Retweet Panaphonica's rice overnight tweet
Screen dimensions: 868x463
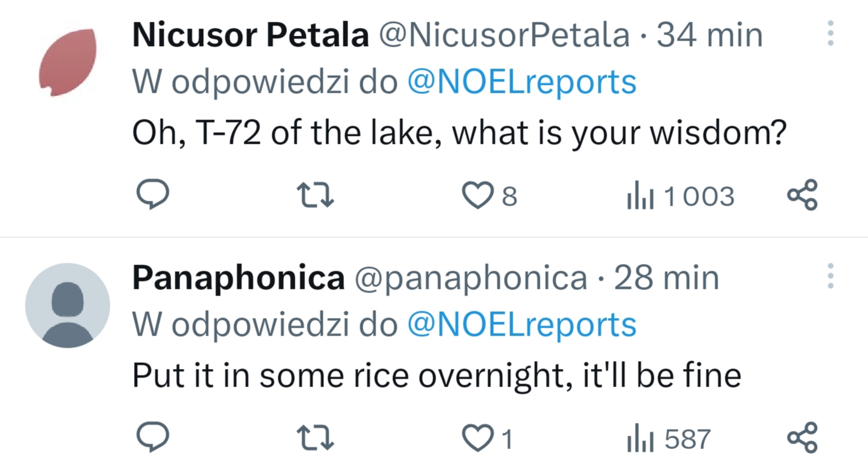pyautogui.click(x=315, y=439)
